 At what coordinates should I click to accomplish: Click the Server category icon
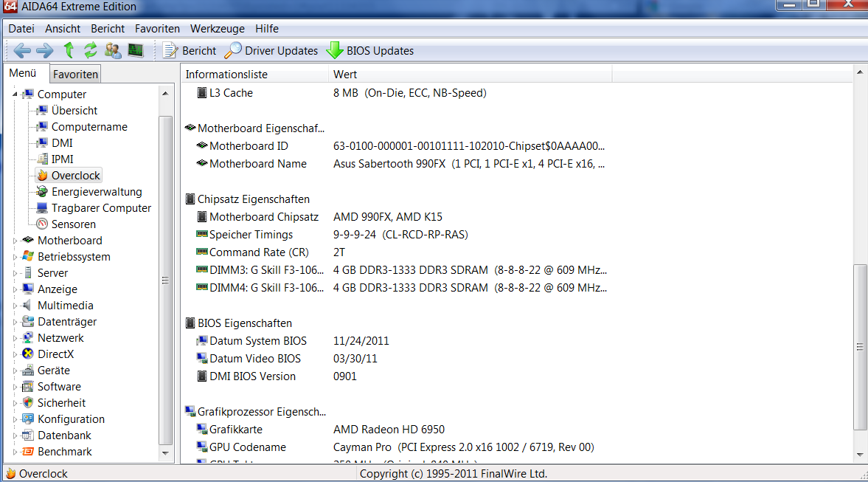[x=28, y=272]
